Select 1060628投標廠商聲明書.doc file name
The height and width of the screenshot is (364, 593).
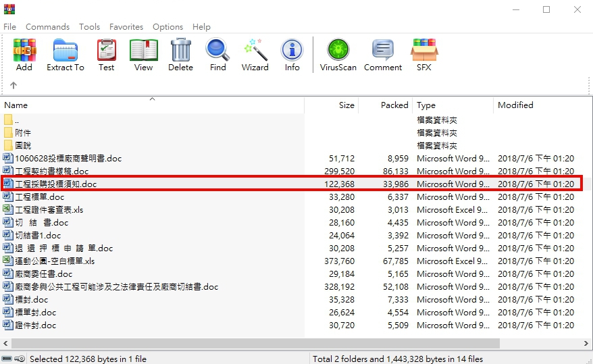click(x=68, y=159)
